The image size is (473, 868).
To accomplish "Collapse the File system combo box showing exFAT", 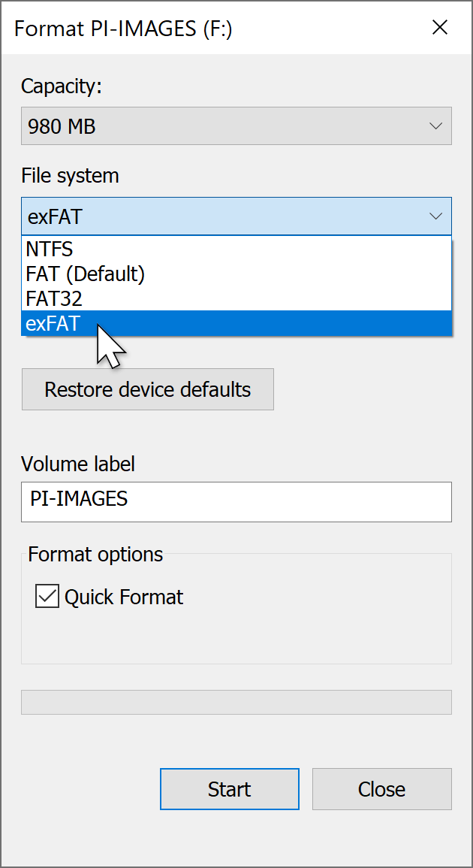I will click(225, 217).
